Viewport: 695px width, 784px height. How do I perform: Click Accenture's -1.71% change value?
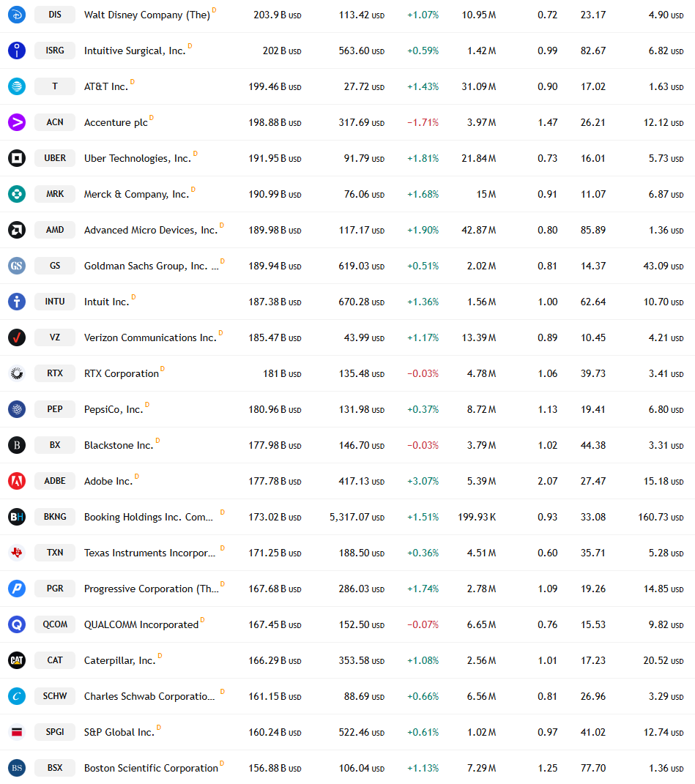tap(423, 122)
